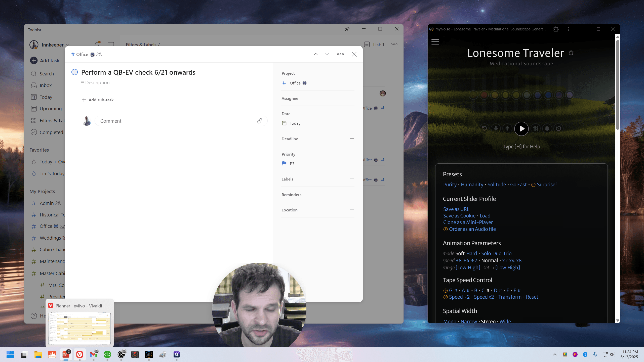Expand the Labels field with its plus
644x362 pixels.
tap(352, 179)
